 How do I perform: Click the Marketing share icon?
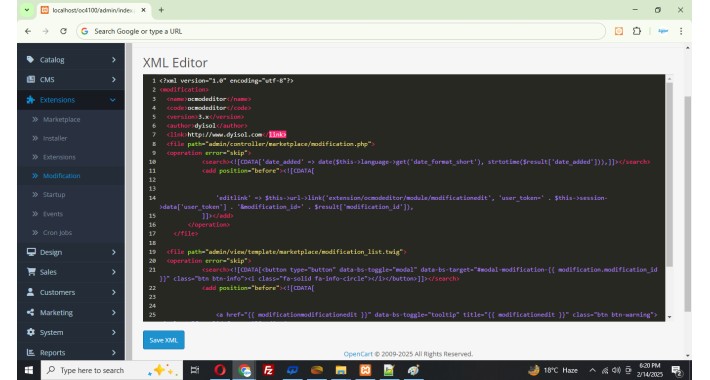[x=30, y=312]
